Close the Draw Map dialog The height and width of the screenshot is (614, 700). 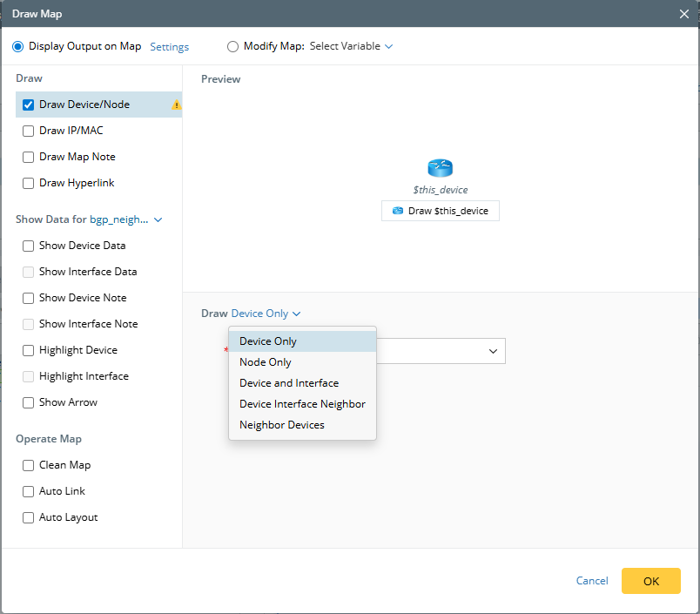[685, 14]
